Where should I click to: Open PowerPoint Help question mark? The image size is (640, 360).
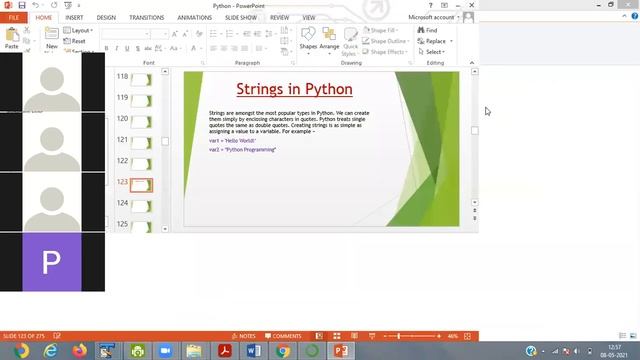(430, 5)
